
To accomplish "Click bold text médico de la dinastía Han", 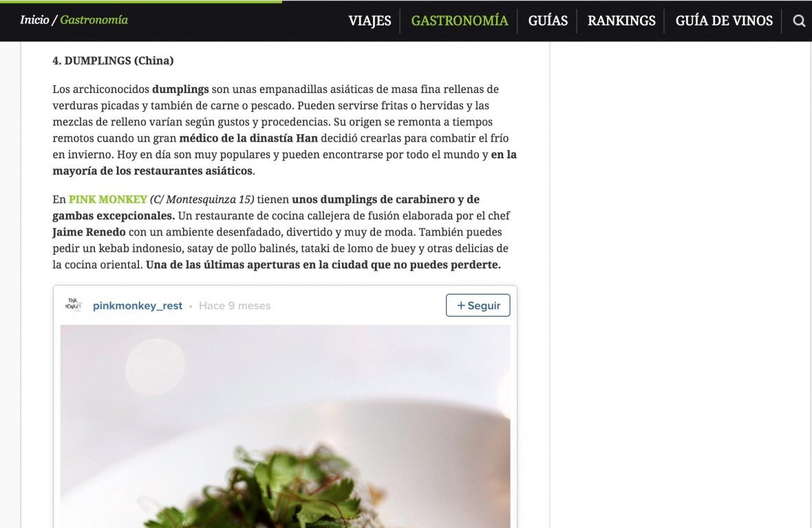I will [x=248, y=138].
